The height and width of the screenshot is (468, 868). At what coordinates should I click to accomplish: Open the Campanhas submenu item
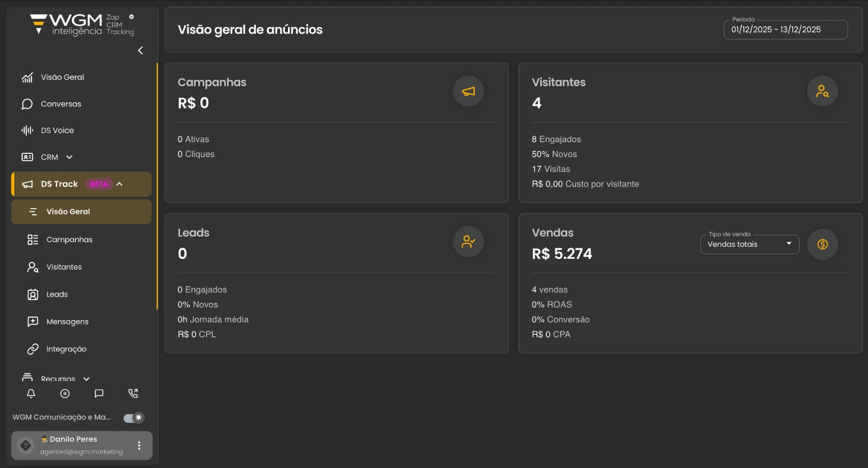click(x=69, y=240)
